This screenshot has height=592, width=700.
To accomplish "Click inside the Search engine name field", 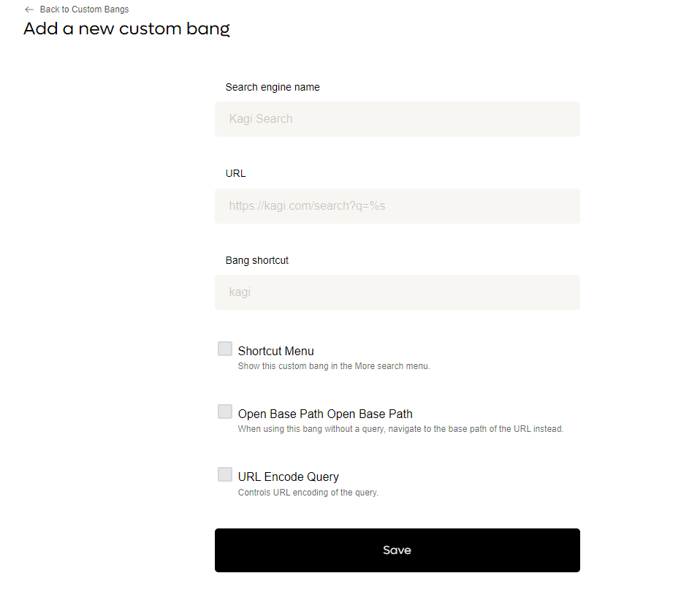I will coord(397,118).
